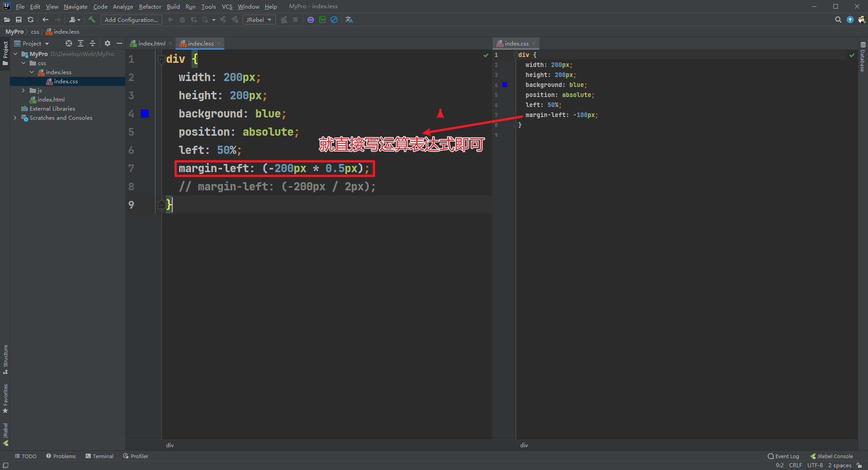The image size is (868, 470).
Task: Close the index.less editor tab
Action: (219, 43)
